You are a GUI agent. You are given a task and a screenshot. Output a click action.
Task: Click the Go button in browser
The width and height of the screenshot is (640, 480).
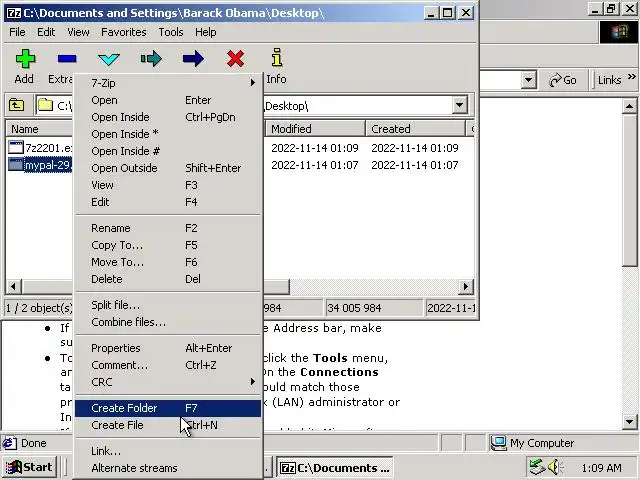click(x=563, y=80)
